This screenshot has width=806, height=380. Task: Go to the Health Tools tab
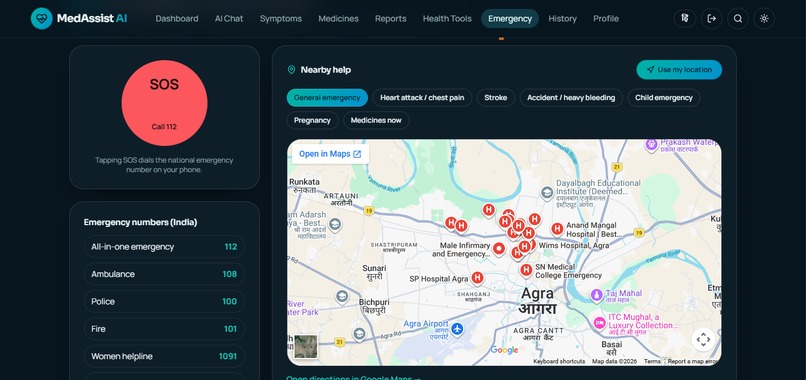(x=447, y=19)
